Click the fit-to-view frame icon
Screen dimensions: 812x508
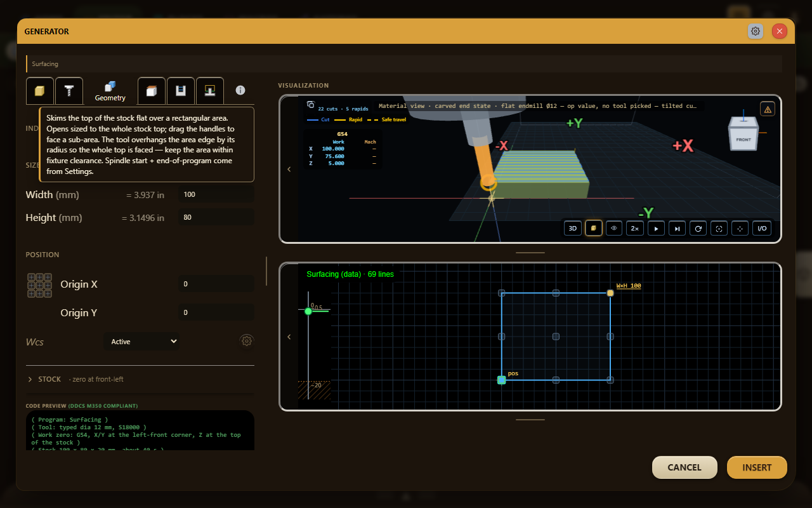[x=719, y=228]
